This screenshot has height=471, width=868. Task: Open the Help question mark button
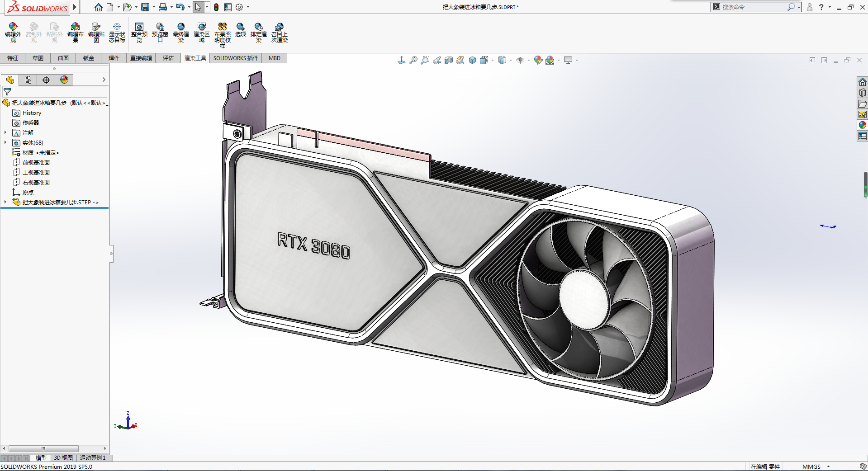tap(821, 7)
